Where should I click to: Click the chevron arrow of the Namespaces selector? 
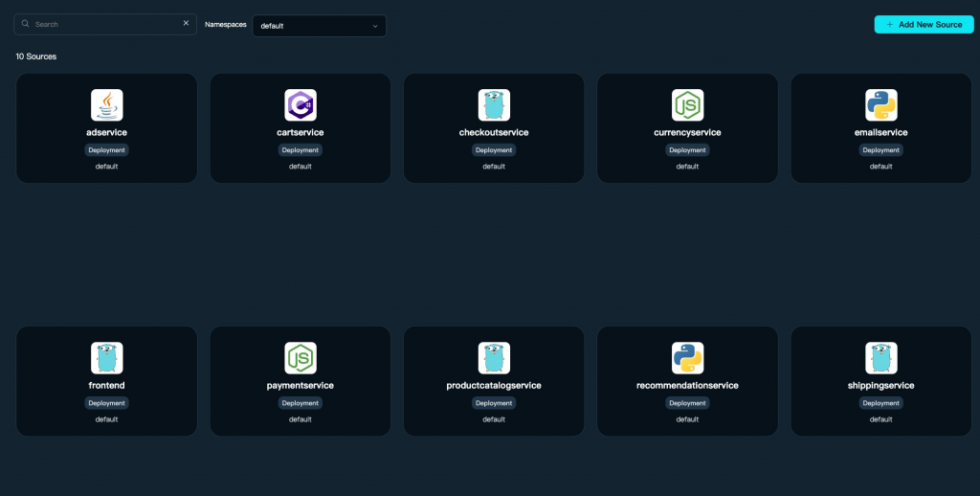pyautogui.click(x=375, y=26)
